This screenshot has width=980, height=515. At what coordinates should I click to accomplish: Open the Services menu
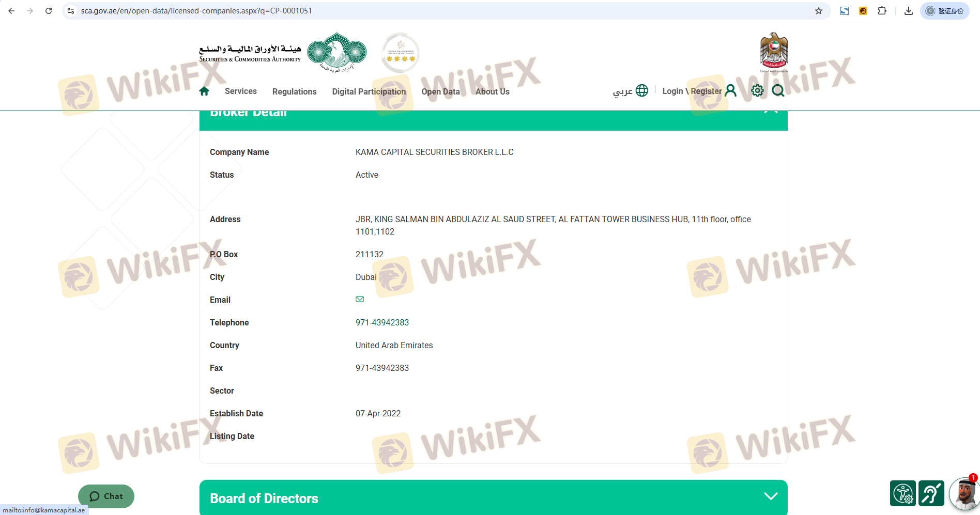coord(240,91)
